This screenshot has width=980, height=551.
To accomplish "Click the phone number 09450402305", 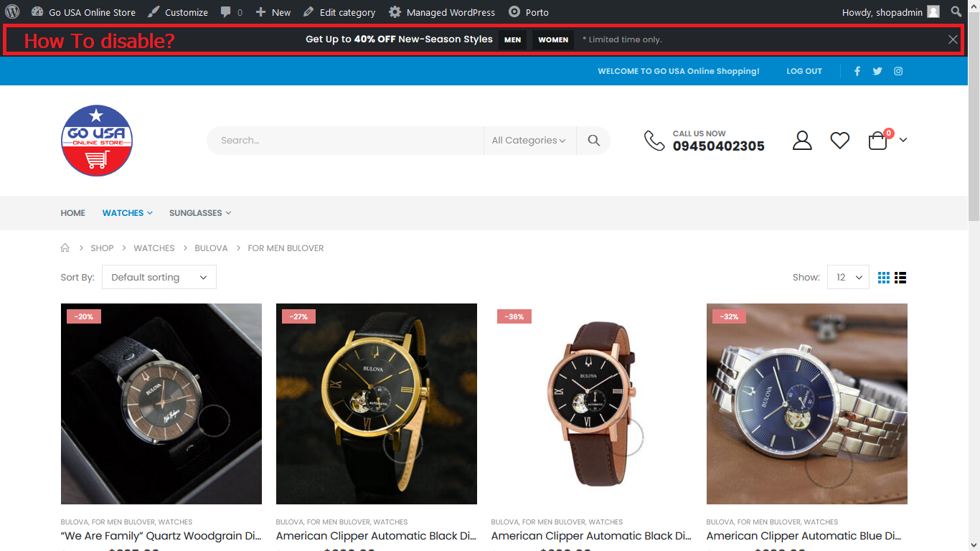I will (719, 146).
